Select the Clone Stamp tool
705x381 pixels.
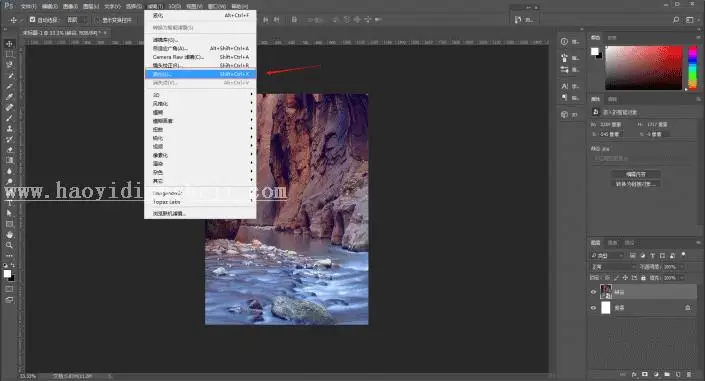click(9, 129)
